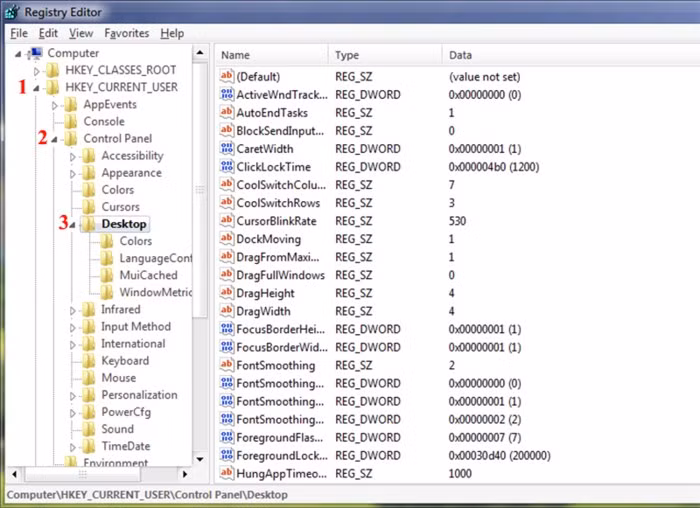Select the CaretWidth DWORD value icon
The height and width of the screenshot is (508, 700).
pyautogui.click(x=226, y=148)
